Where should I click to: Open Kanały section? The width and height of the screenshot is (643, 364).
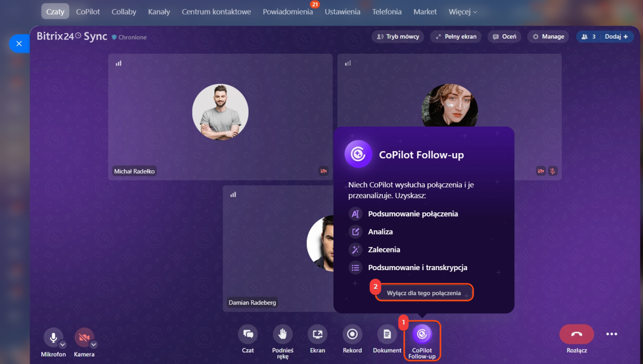coord(159,12)
